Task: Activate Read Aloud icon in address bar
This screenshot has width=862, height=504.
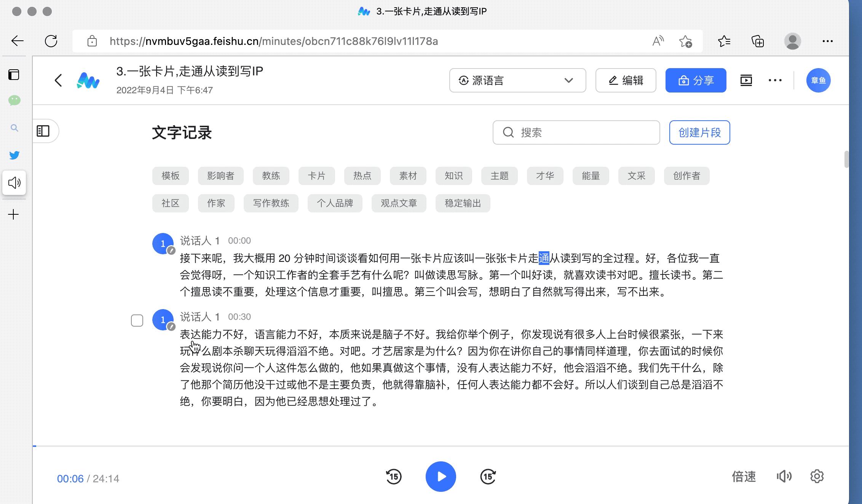Action: 658,41
